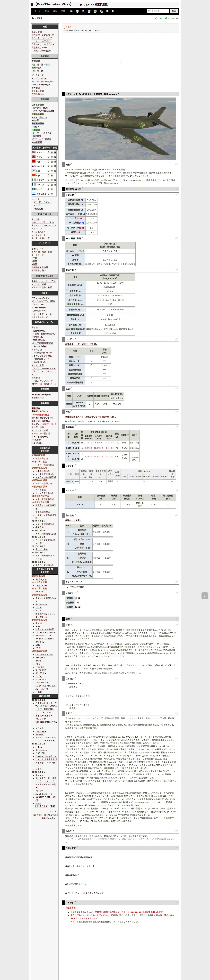The image size is (210, 980).
Task: Click the scroll-to-bottom arrow button
Action: (x=205, y=596)
